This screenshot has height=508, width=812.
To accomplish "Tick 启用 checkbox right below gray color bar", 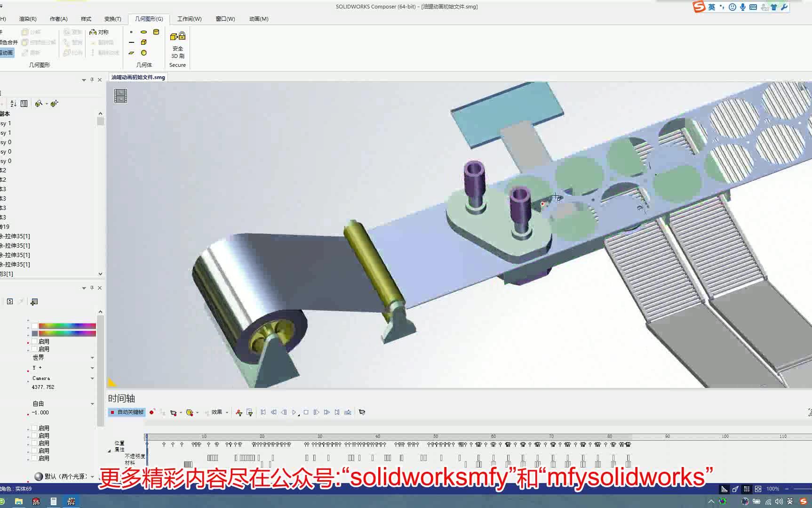I will point(34,341).
